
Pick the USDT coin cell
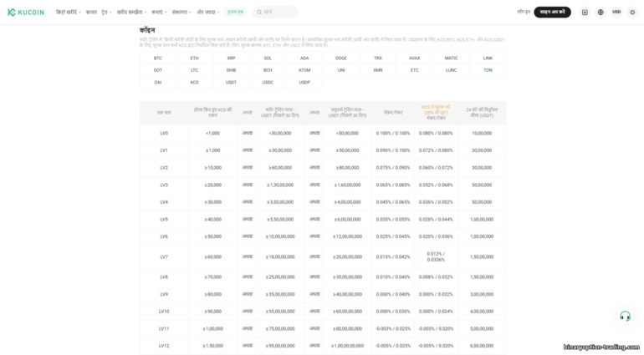coord(231,83)
